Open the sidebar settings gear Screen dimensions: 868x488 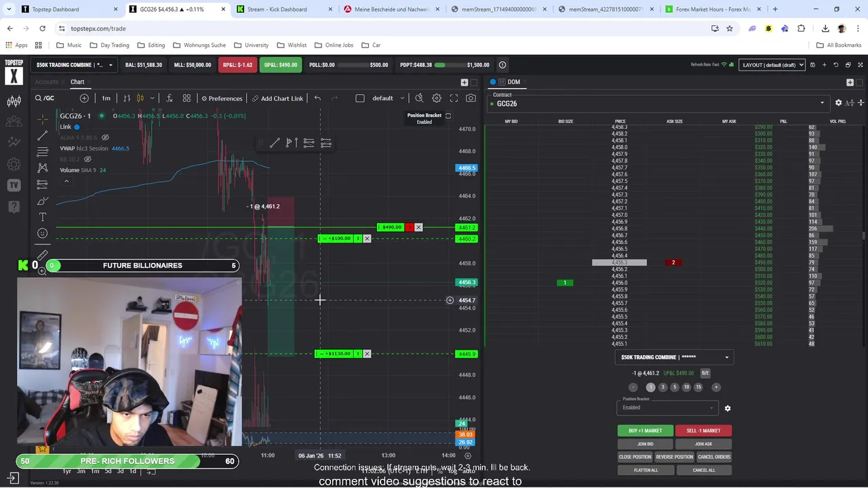tap(14, 164)
